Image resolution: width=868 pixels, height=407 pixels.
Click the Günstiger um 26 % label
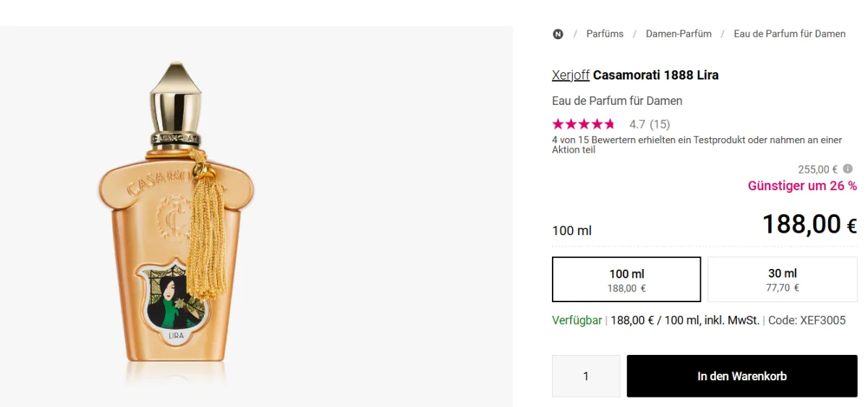(802, 187)
